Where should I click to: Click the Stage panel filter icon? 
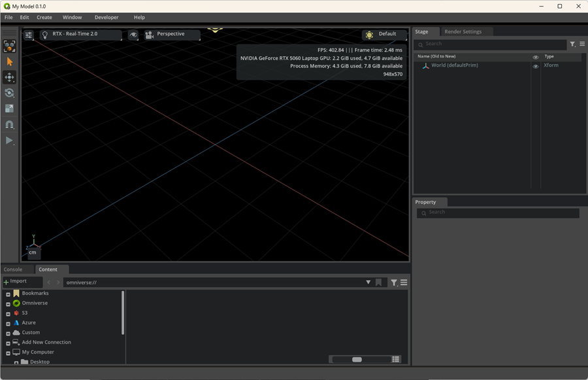click(x=572, y=44)
